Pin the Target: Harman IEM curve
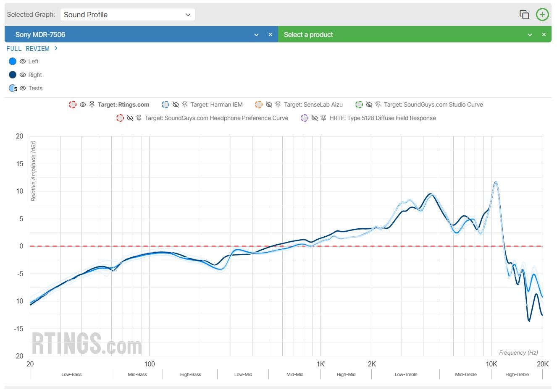557x392 pixels. (x=185, y=105)
